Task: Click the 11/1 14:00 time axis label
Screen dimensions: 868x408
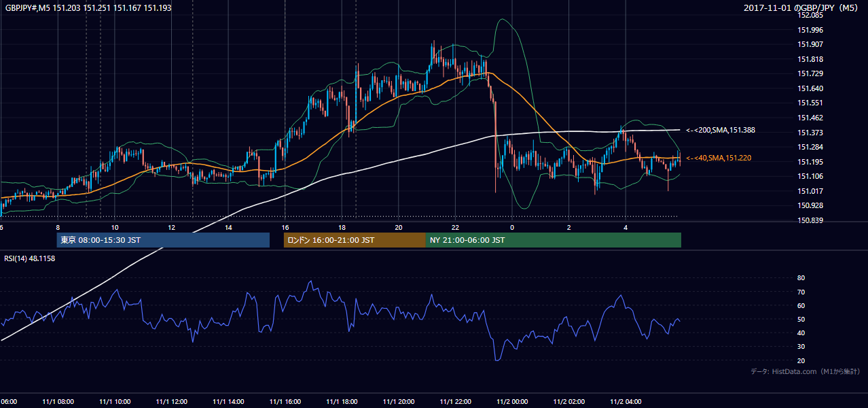Action: 228,401
